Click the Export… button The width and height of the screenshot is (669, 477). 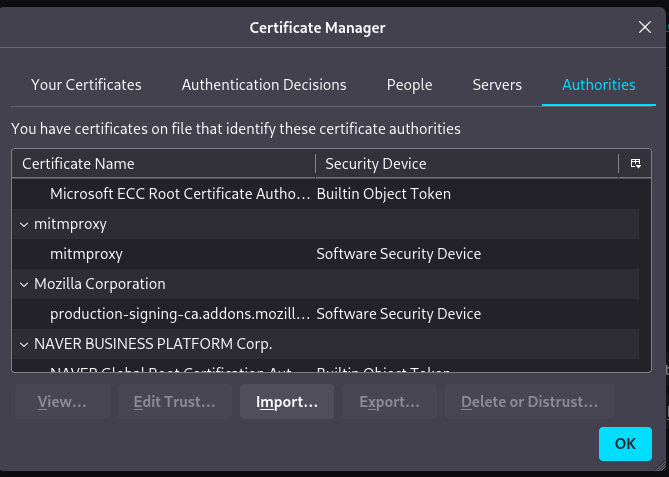[x=389, y=401]
